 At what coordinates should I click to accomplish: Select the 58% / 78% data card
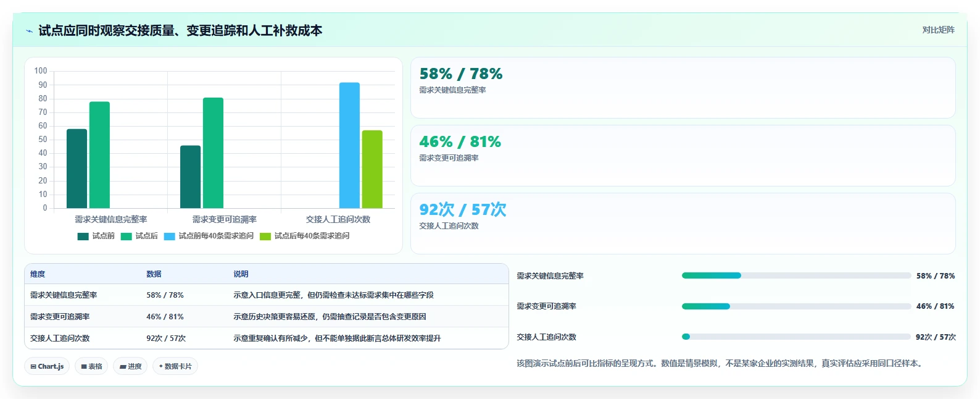coord(683,88)
